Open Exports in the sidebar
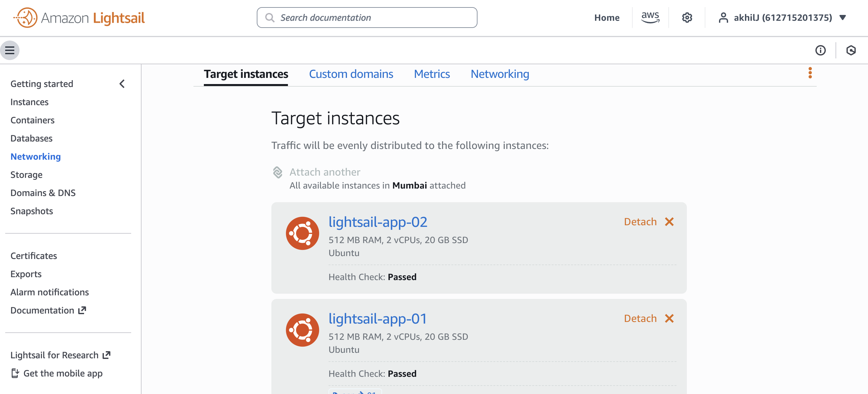 26,274
